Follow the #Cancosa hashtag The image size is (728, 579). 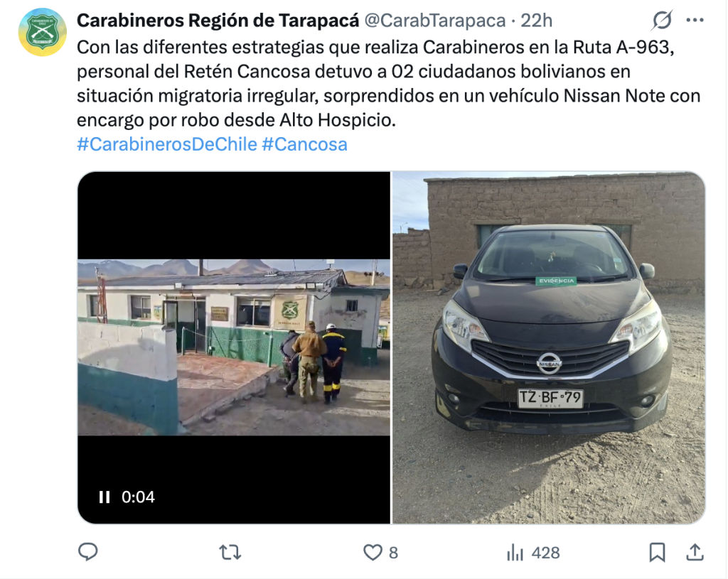pyautogui.click(x=304, y=144)
